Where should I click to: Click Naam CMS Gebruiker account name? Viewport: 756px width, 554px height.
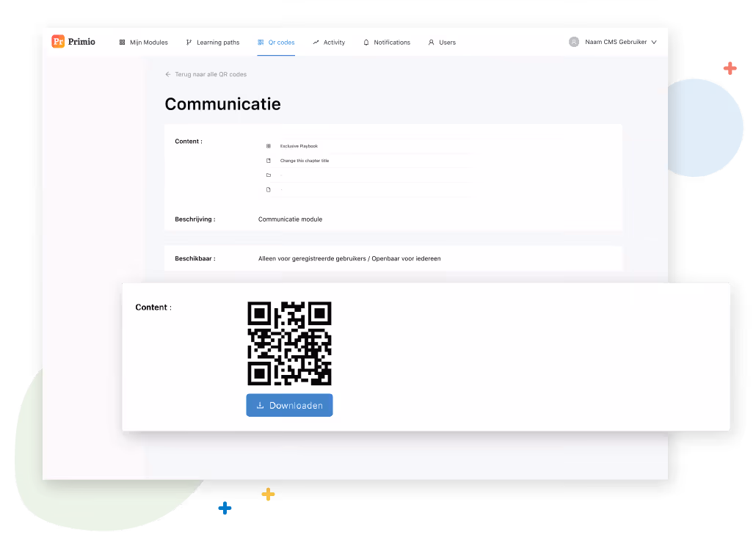(x=616, y=42)
